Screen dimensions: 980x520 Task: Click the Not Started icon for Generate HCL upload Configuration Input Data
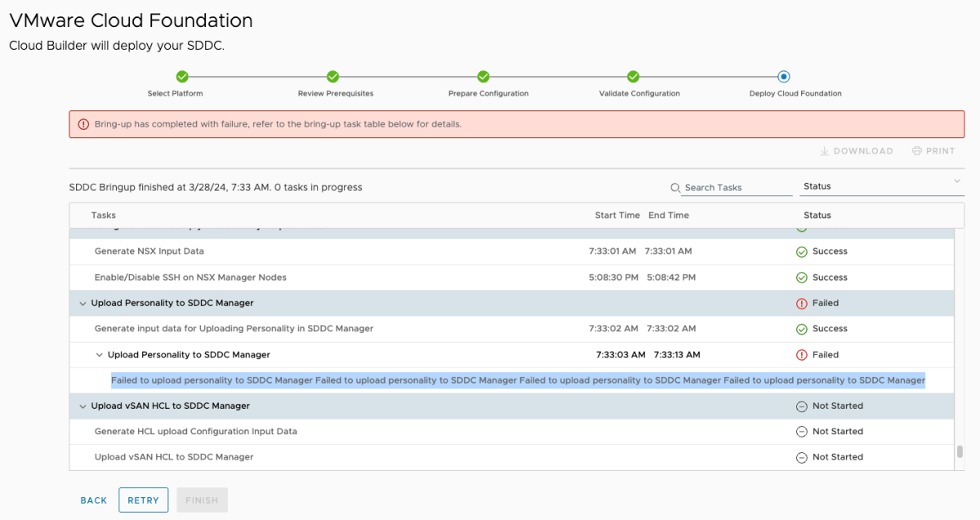pyautogui.click(x=802, y=432)
